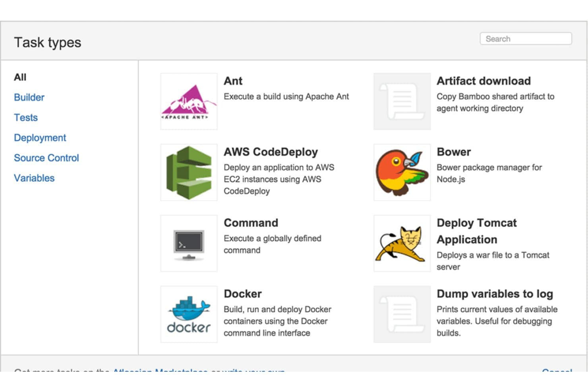This screenshot has width=588, height=392.
Task: Click 'Execute a build using Apache Ant' description
Action: 286,97
